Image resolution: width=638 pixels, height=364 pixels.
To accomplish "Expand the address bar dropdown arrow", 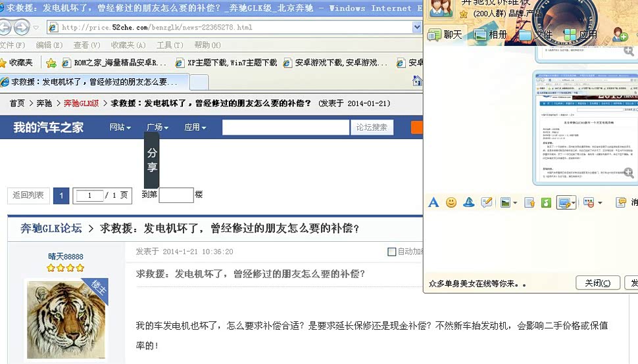I will [417, 27].
